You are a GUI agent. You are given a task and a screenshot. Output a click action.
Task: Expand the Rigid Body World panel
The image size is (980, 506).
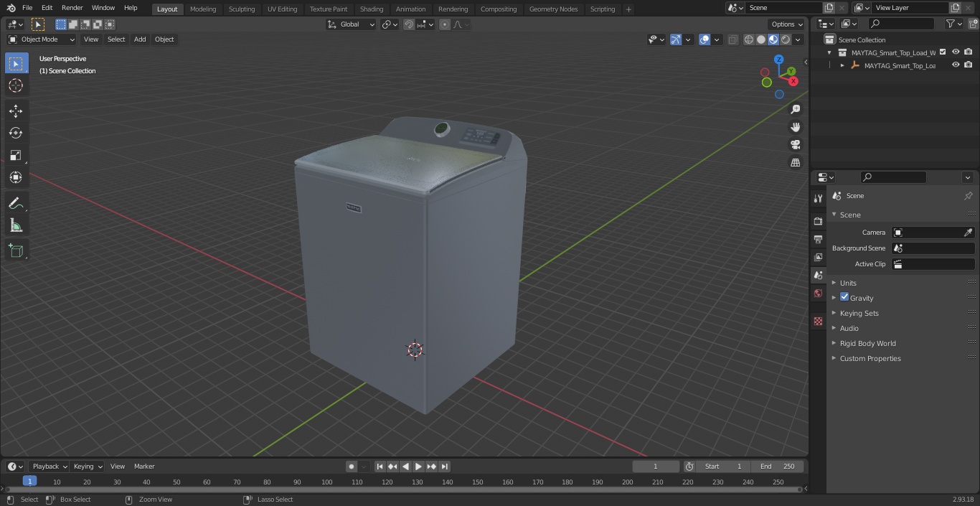coord(867,343)
